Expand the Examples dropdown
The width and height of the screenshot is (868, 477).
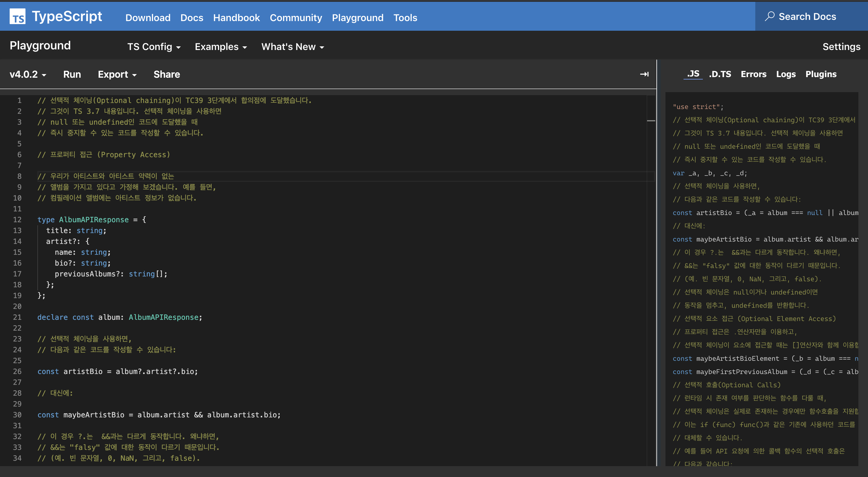[x=221, y=47]
